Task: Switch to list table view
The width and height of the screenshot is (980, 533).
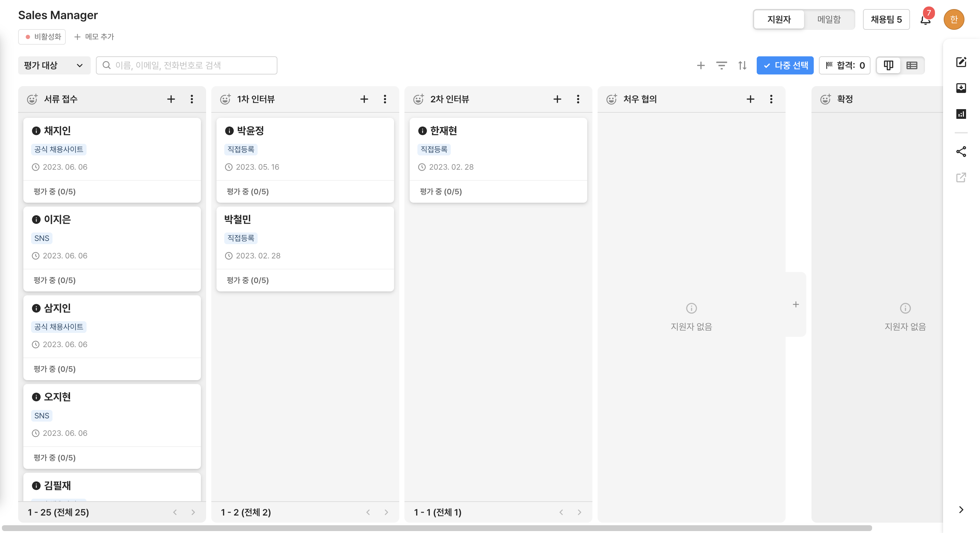Action: [x=912, y=65]
